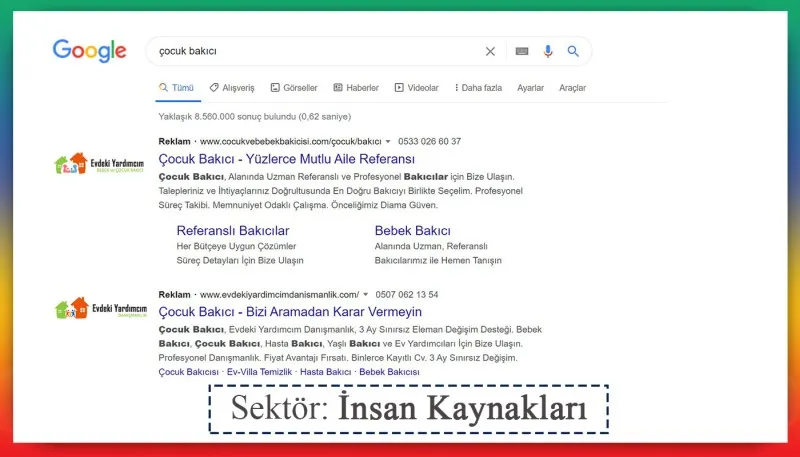Start voice search with microphone icon
This screenshot has width=800, height=457.
pyautogui.click(x=548, y=51)
